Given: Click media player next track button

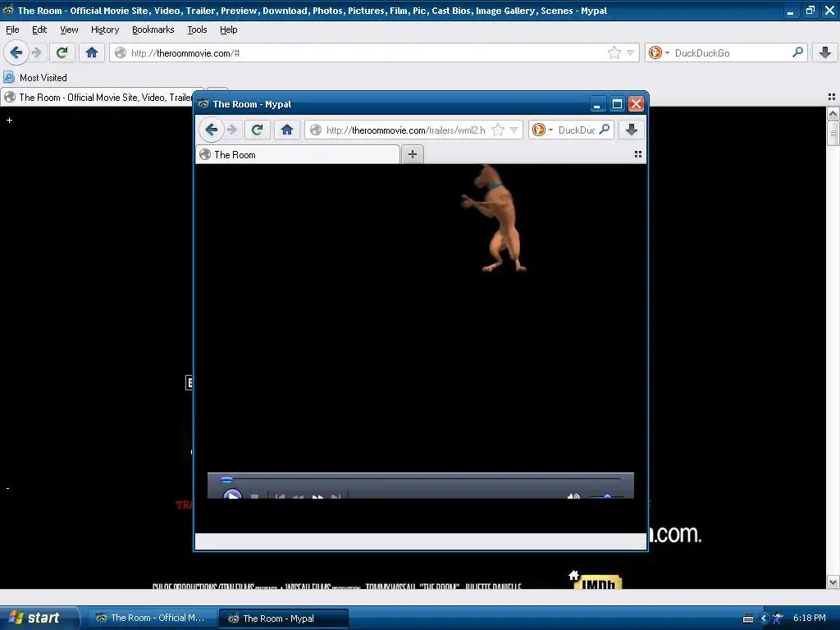Looking at the screenshot, I should 336,495.
